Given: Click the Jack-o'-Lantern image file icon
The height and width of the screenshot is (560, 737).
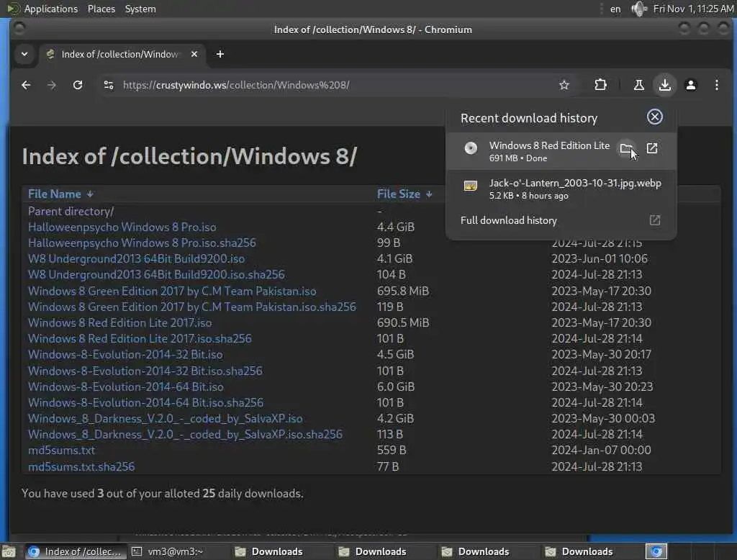Looking at the screenshot, I should (x=471, y=186).
